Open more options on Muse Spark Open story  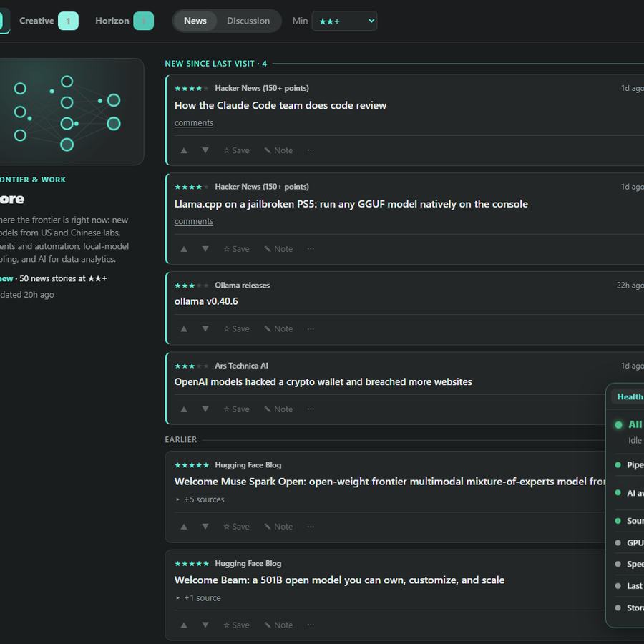pos(311,527)
